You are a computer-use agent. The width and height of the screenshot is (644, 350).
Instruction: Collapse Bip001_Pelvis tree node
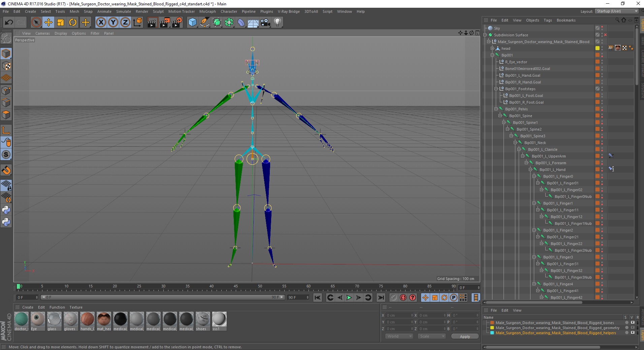(x=496, y=109)
